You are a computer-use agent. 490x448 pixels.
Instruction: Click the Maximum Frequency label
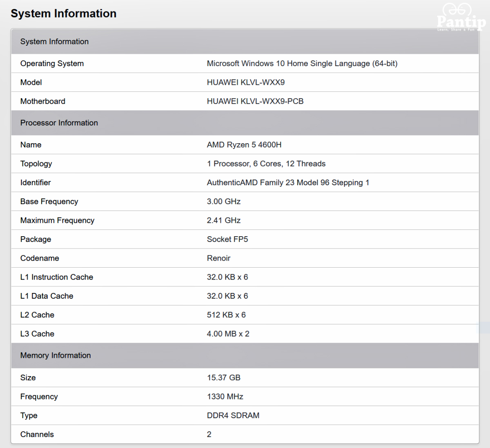(x=57, y=220)
